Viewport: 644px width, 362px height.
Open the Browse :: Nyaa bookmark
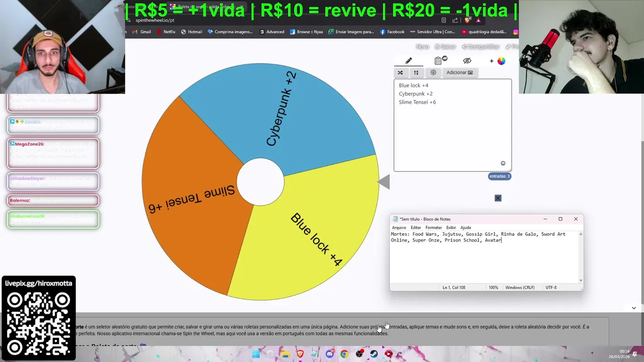(306, 32)
